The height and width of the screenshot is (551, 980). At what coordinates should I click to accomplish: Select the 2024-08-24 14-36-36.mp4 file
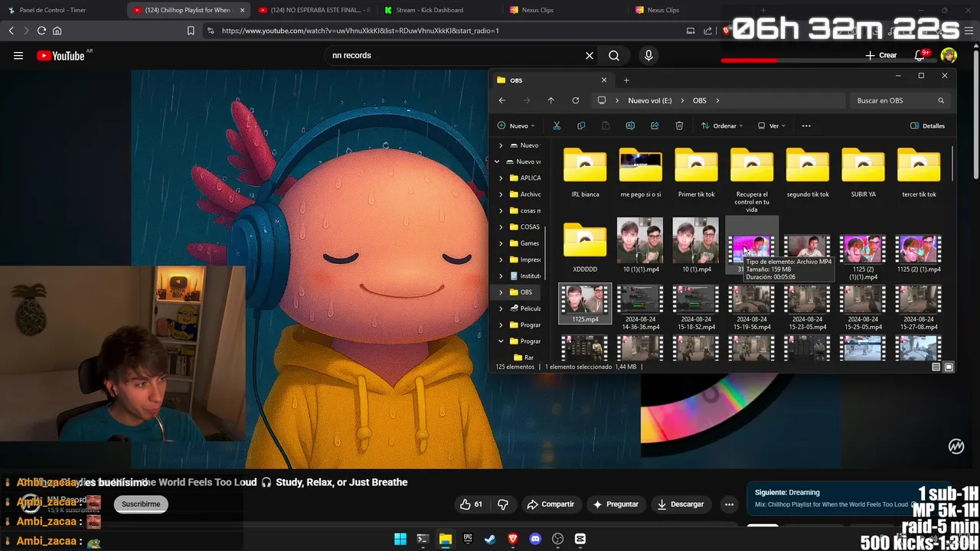tap(641, 308)
